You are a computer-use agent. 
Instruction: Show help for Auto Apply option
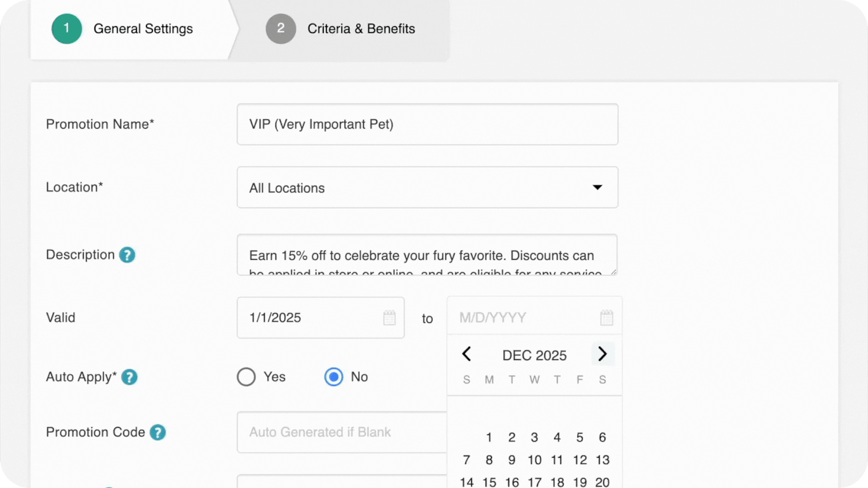[129, 377]
